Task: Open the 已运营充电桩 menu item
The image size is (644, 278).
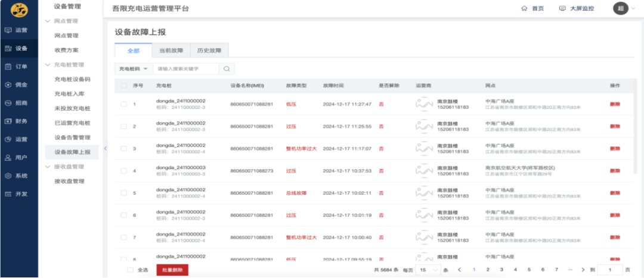Action: click(72, 123)
